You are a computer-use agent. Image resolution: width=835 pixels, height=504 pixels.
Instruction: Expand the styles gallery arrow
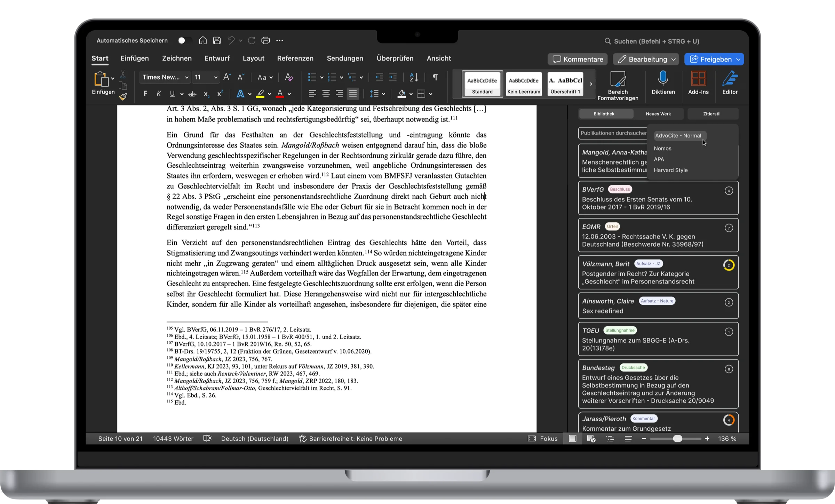click(591, 84)
